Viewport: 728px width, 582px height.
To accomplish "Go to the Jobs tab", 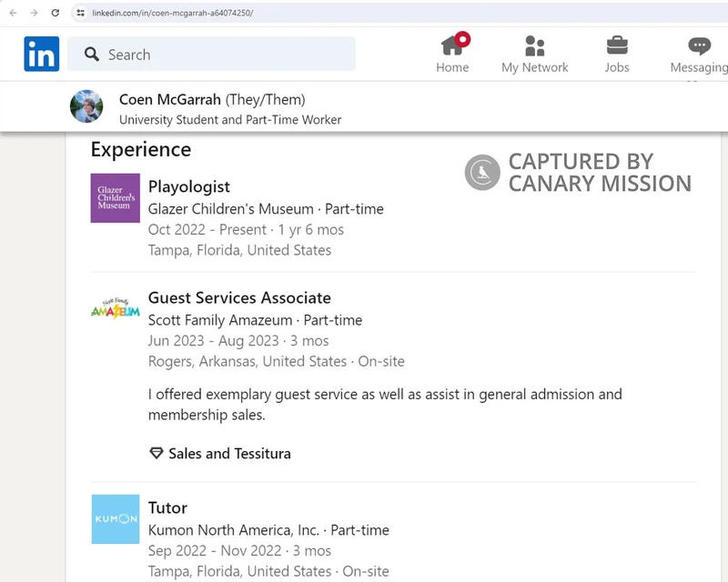I will tap(617, 55).
